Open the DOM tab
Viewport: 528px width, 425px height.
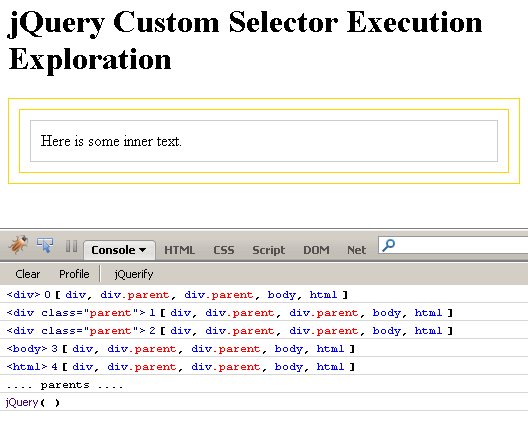[x=316, y=250]
